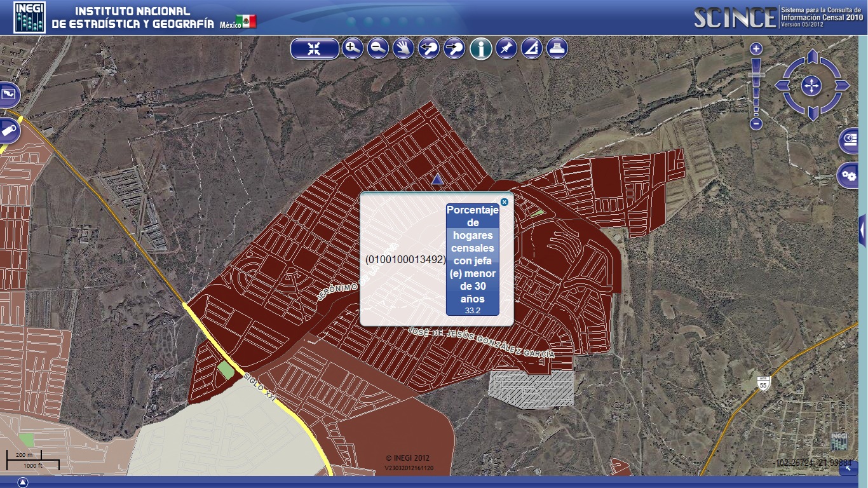The height and width of the screenshot is (488, 868).
Task: Click the full extent zoom button
Action: point(315,49)
